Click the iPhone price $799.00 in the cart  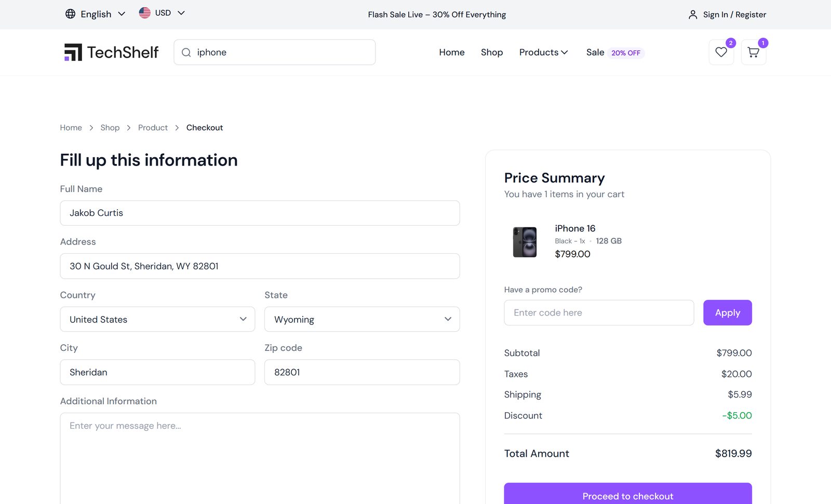[572, 254]
